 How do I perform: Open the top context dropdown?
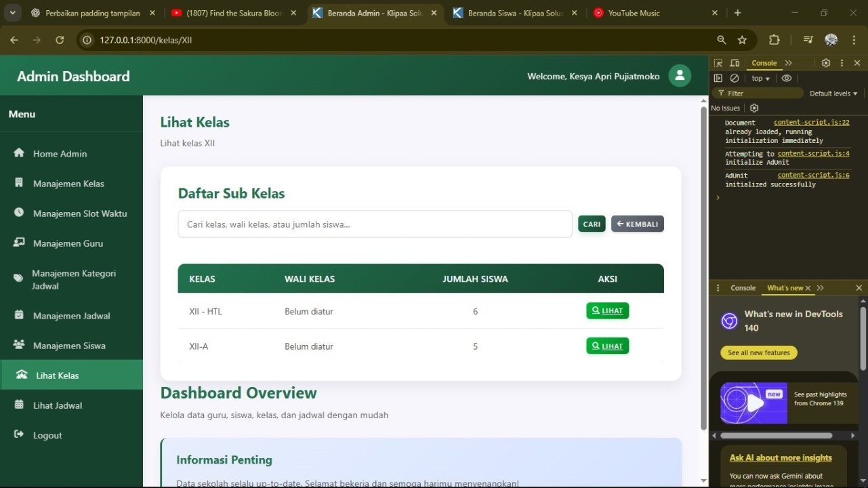tap(760, 79)
